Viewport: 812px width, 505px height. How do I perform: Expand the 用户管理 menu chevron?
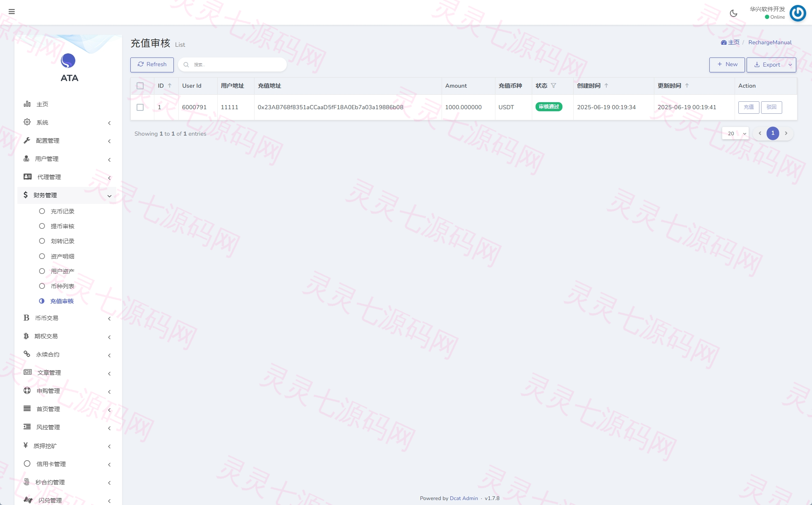pyautogui.click(x=109, y=160)
